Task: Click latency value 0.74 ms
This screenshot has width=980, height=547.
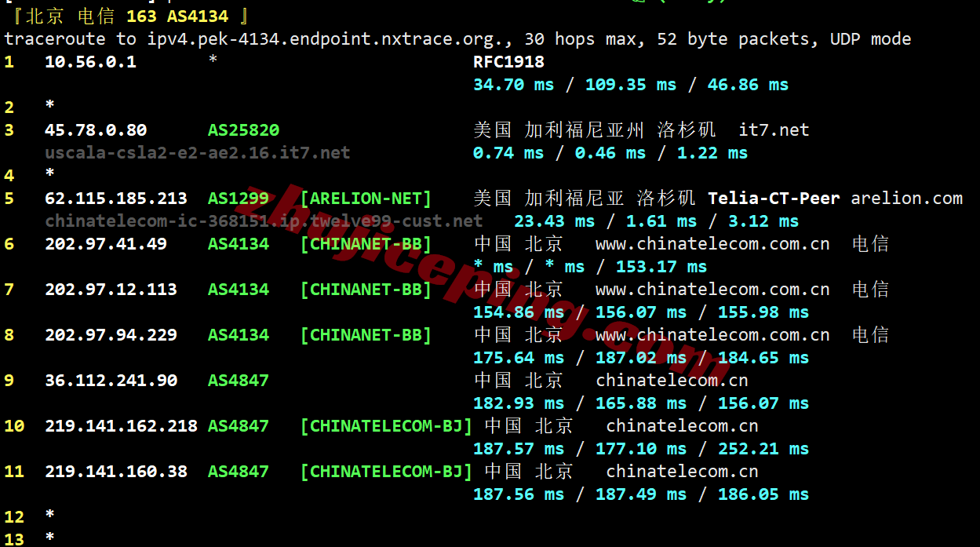Action: pyautogui.click(x=508, y=153)
